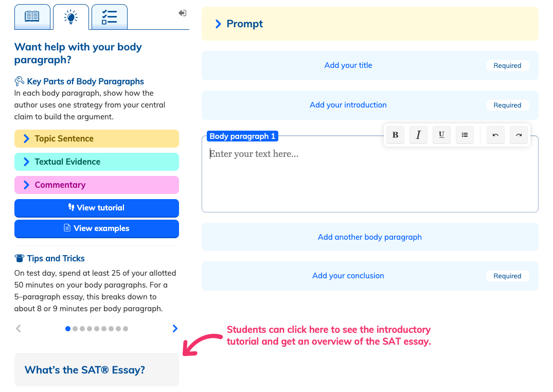The width and height of the screenshot is (553, 392).
Task: Insert a bulleted list
Action: [465, 135]
